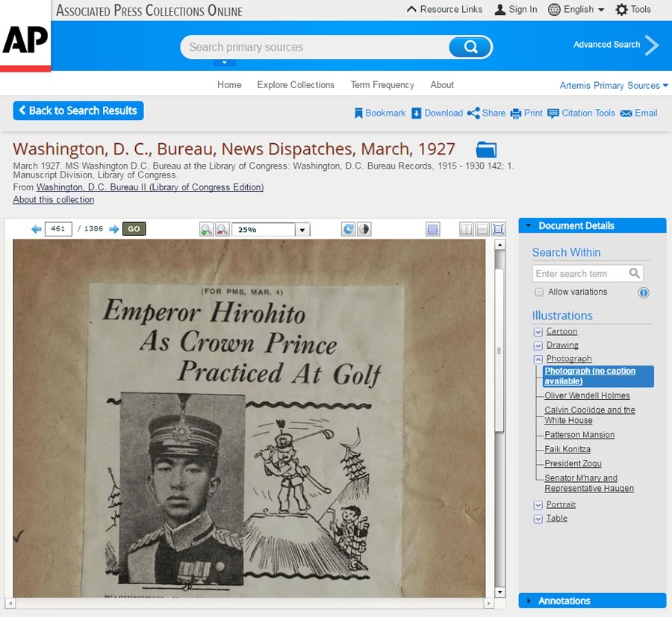The height and width of the screenshot is (617, 672).
Task: Click the Allow variations info icon
Action: coord(644,292)
